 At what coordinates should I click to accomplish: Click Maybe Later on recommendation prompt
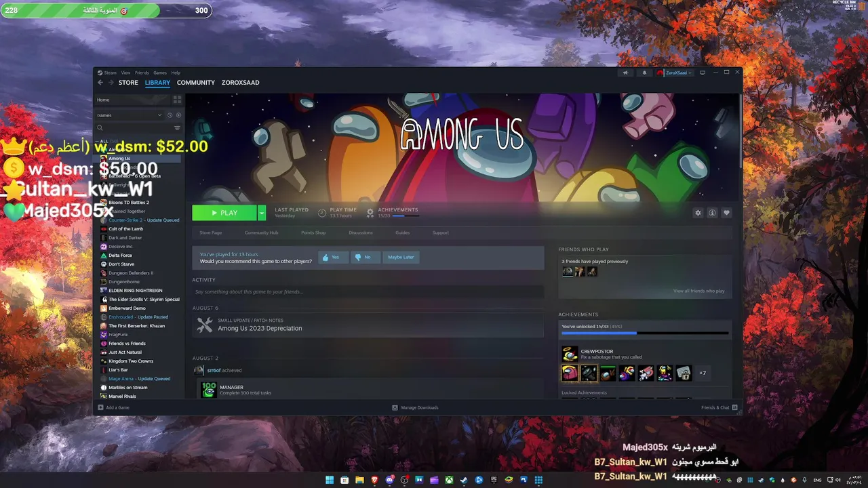pos(401,258)
